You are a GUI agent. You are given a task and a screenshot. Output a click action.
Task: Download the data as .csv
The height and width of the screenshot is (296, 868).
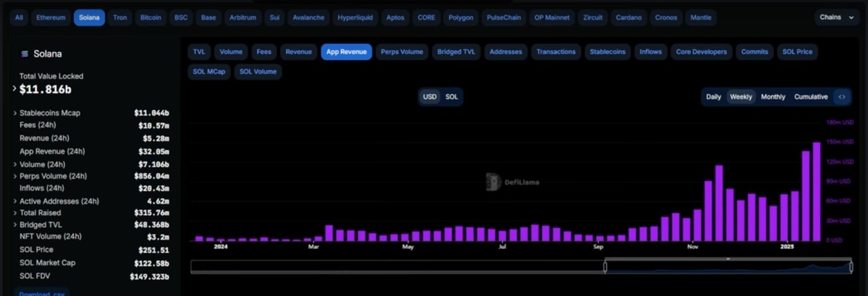(x=43, y=292)
